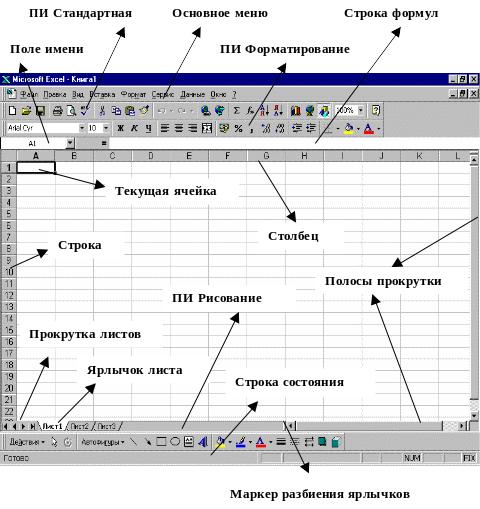The width and height of the screenshot is (480, 509).
Task: Select the drawing pointer arrow tool
Action: (x=54, y=442)
